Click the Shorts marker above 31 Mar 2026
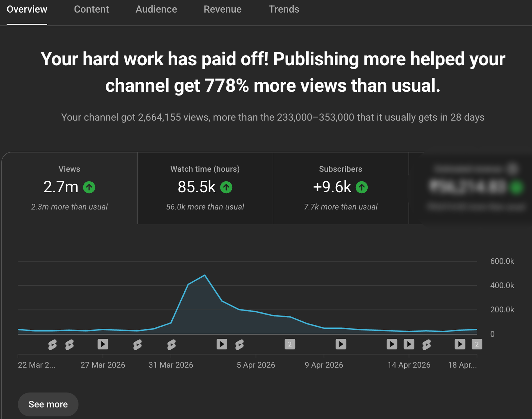Screen dimensions: 532x419 [171, 344]
